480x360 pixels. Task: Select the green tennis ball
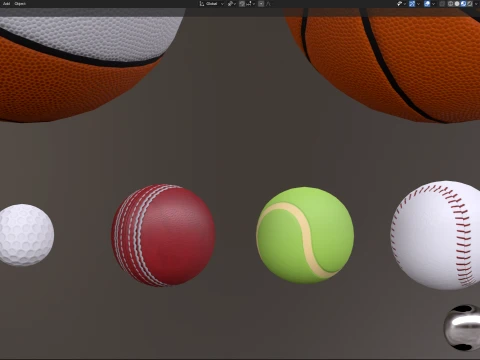pos(305,235)
